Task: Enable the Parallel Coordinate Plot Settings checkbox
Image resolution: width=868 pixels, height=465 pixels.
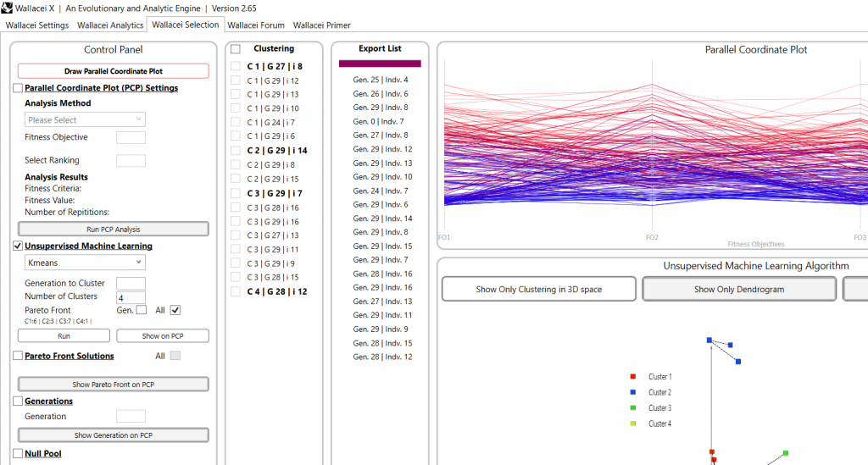Action: pos(18,88)
